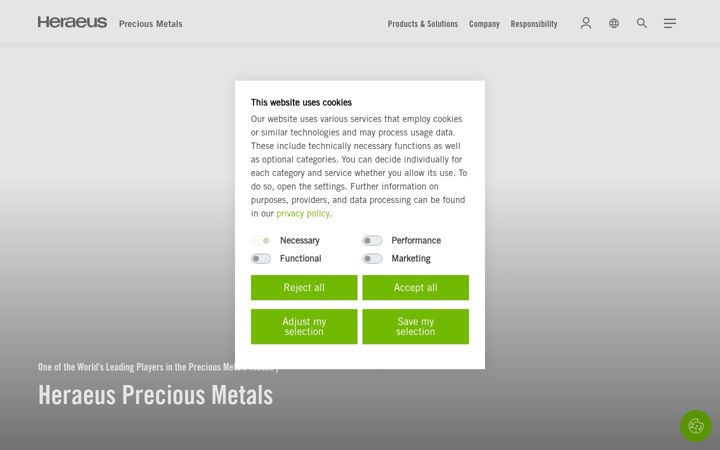Click the Functional label text

tap(301, 259)
